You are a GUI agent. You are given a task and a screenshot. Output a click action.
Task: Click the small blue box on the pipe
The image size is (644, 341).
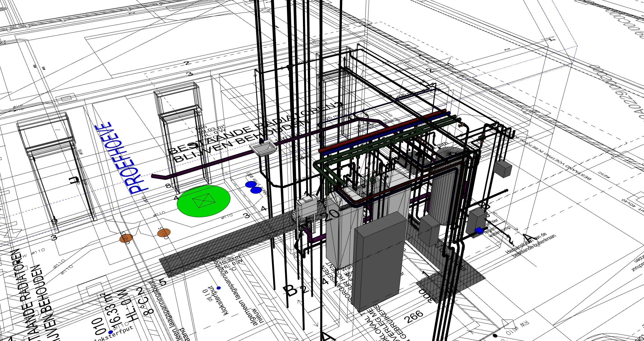click(479, 231)
